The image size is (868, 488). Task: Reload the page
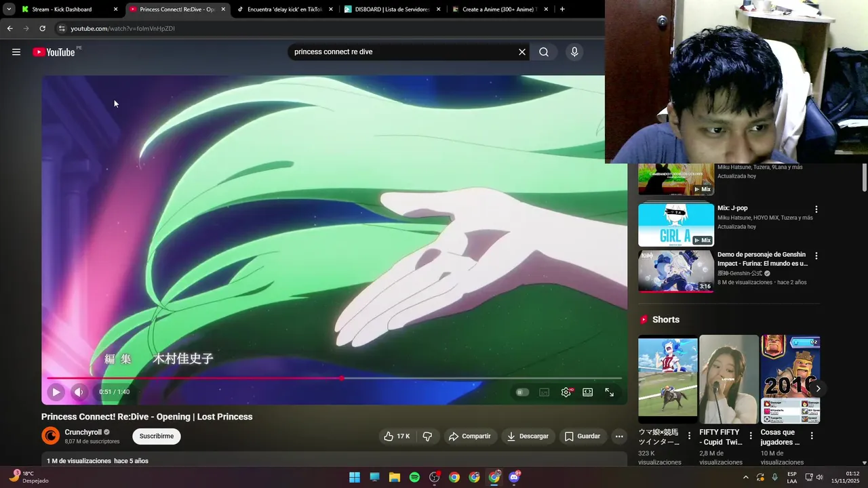pyautogui.click(x=42, y=28)
